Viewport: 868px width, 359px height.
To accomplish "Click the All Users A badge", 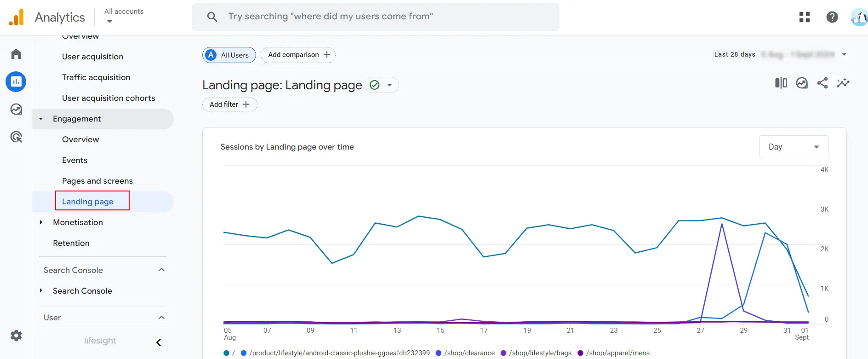I will pyautogui.click(x=211, y=55).
